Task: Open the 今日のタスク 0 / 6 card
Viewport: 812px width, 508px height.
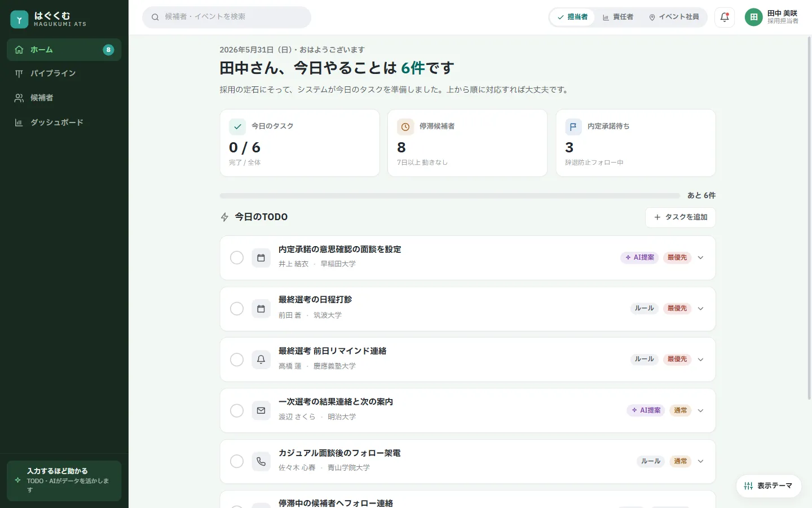Action: coord(299,143)
